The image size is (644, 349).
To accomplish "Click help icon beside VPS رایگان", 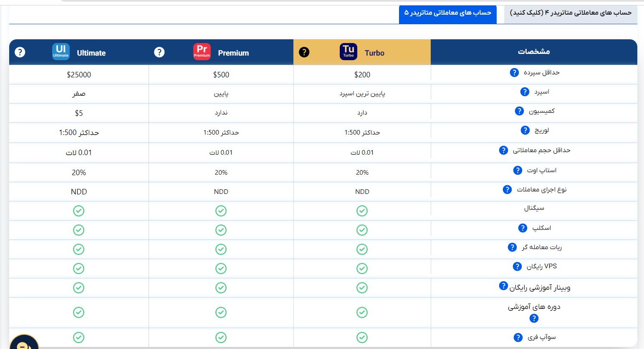I will coord(518,267).
